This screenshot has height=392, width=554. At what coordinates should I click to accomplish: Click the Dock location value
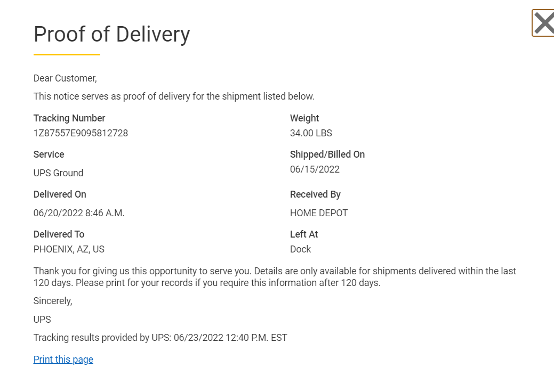coord(300,249)
